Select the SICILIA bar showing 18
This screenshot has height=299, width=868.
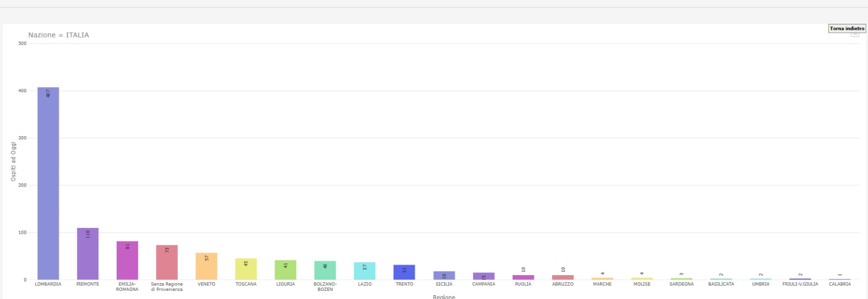pyautogui.click(x=444, y=276)
